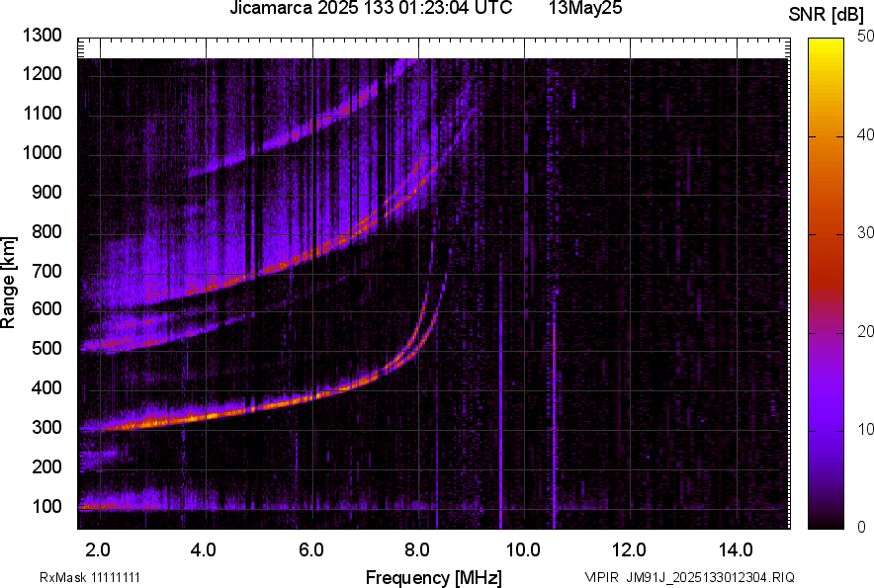Click the colorbar 50 dB tick label

tap(865, 37)
